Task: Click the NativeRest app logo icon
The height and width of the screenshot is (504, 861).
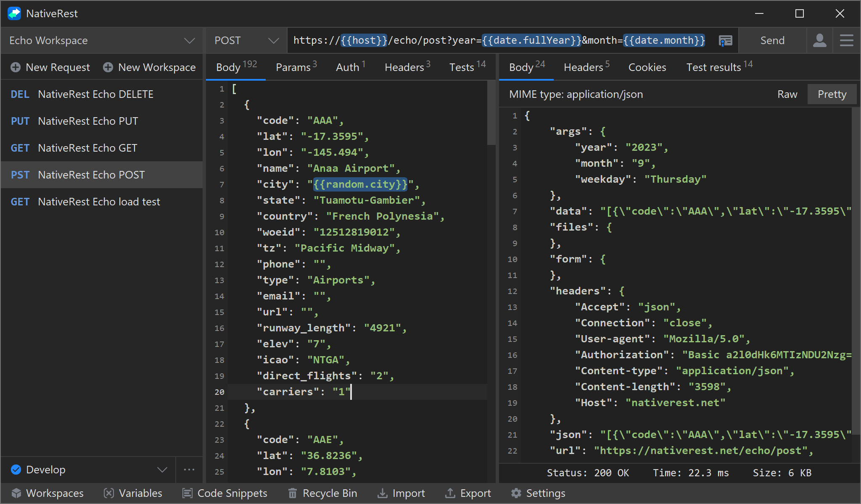Action: point(14,13)
